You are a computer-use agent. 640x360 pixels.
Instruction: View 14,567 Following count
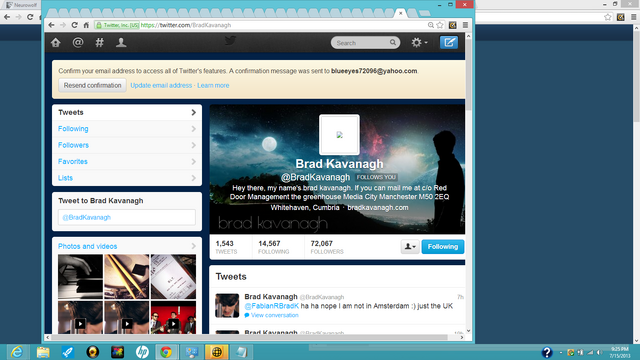(x=273, y=247)
